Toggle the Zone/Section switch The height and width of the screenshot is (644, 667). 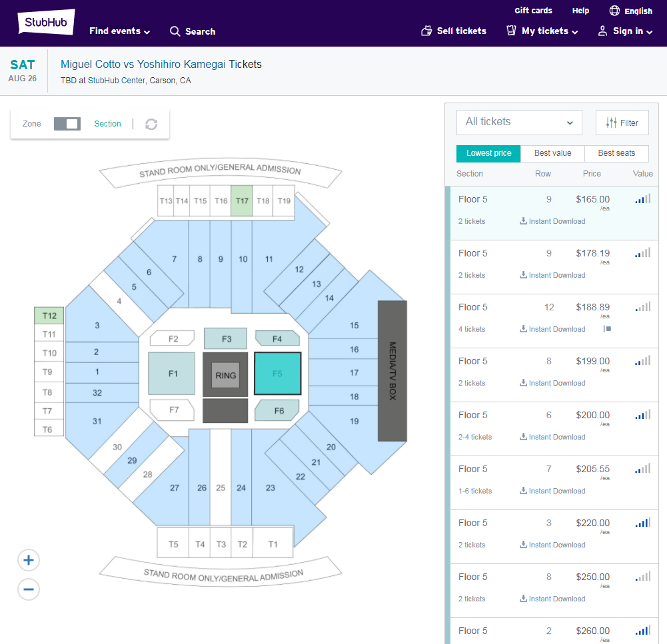(x=67, y=124)
